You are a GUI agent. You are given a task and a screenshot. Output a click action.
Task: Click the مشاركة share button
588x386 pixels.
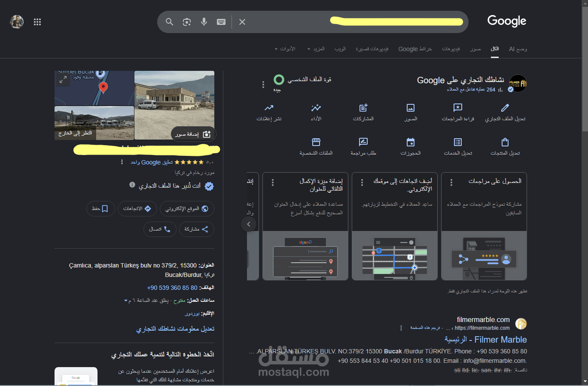click(x=196, y=229)
